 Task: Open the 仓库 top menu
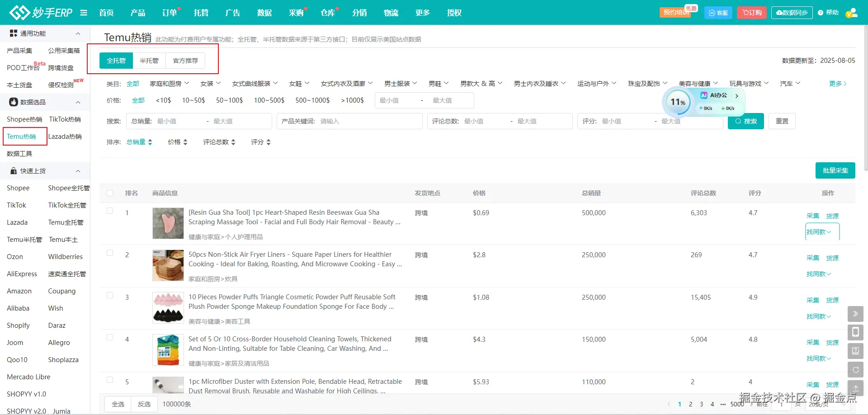(328, 13)
